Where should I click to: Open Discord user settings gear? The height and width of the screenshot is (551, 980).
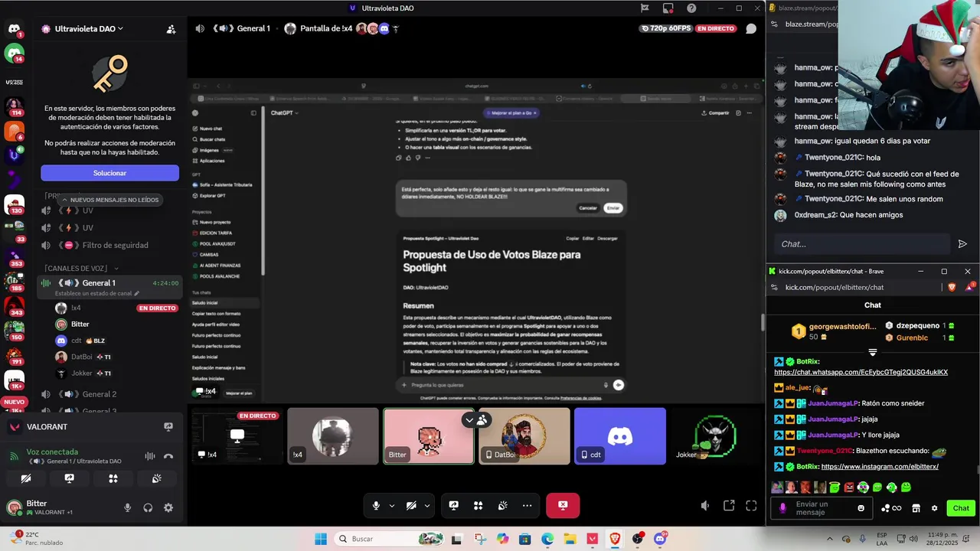pyautogui.click(x=168, y=507)
